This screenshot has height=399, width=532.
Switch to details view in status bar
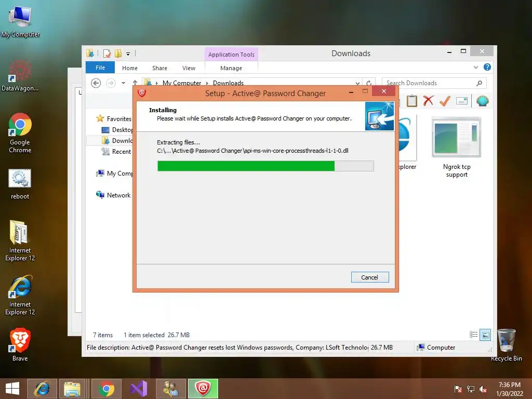pyautogui.click(x=473, y=335)
